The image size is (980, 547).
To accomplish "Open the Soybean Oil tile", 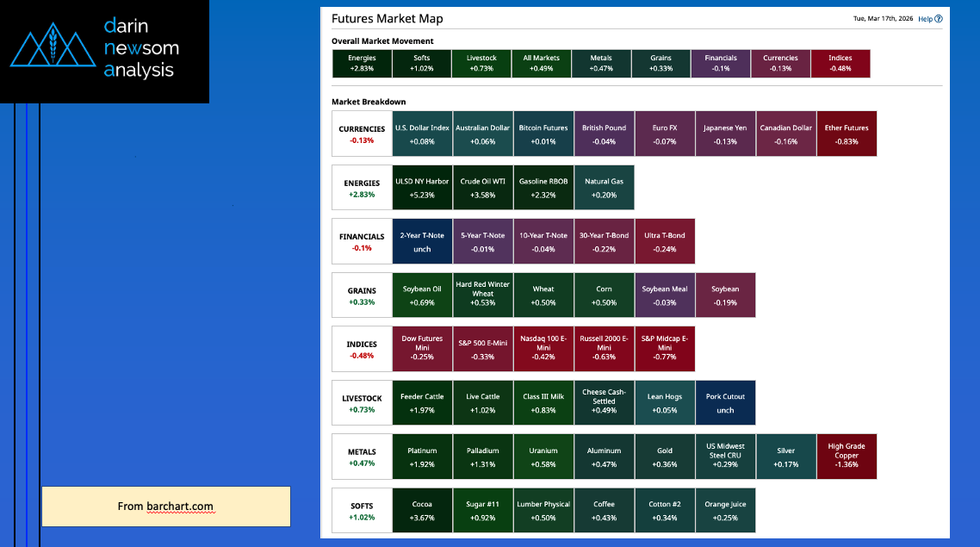I will [422, 295].
